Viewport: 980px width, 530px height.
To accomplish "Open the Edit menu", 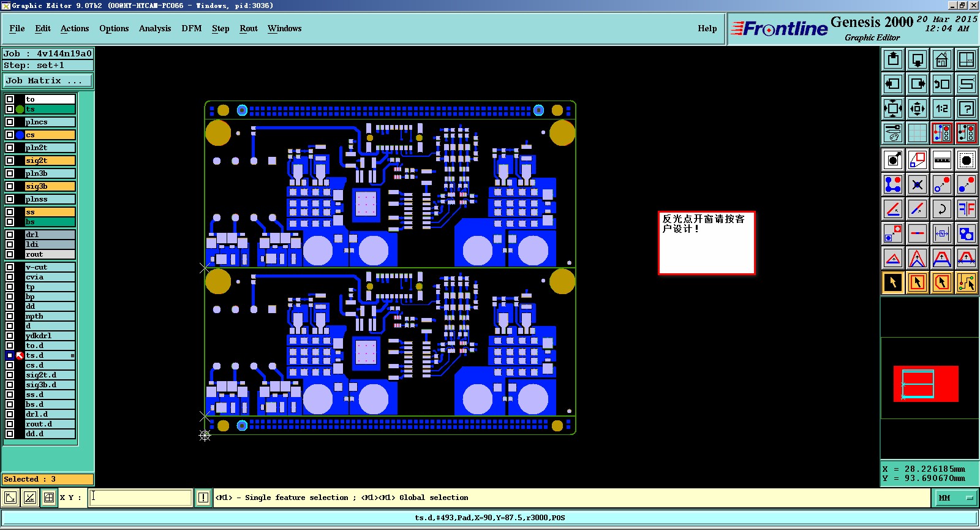I will (x=43, y=28).
